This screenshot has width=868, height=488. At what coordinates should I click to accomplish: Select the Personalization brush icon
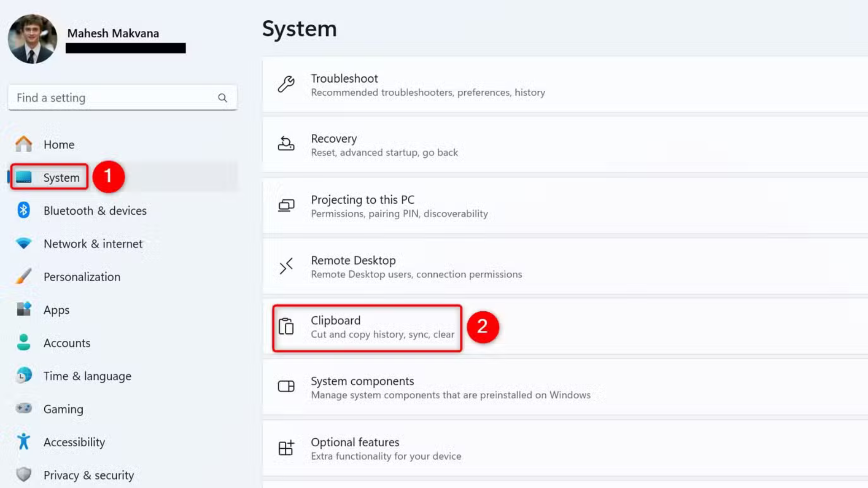click(23, 277)
